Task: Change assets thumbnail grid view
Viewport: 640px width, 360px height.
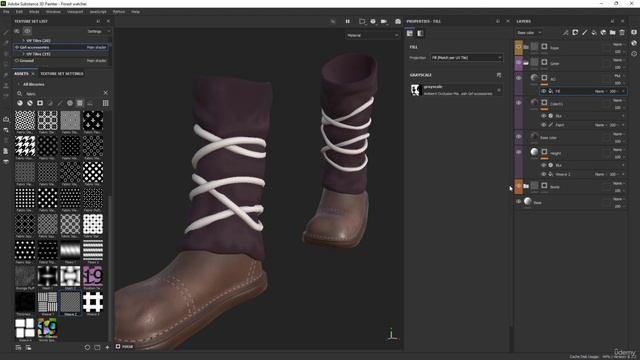Action: (105, 103)
